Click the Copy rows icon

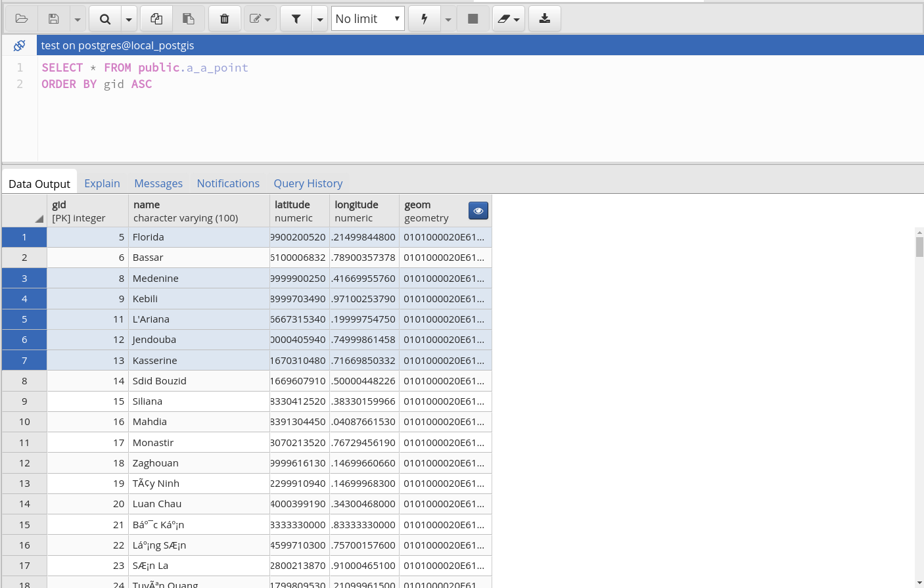156,19
